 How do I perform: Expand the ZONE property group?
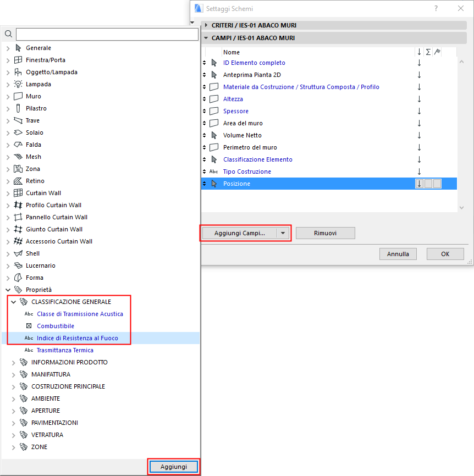[13, 447]
